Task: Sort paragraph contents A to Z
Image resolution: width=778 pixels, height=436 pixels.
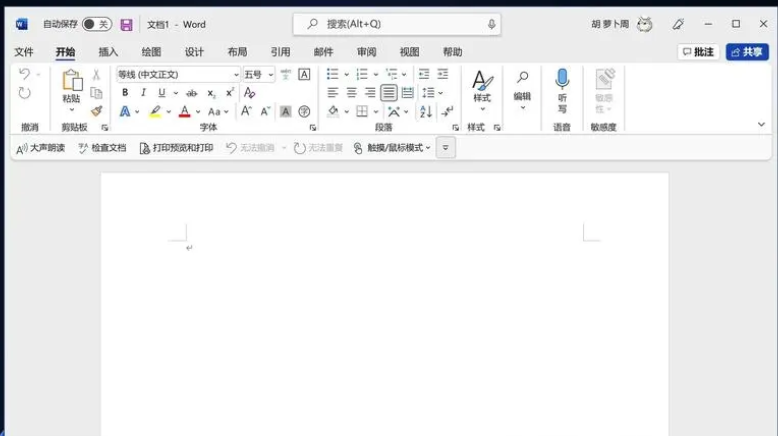Action: [x=426, y=112]
